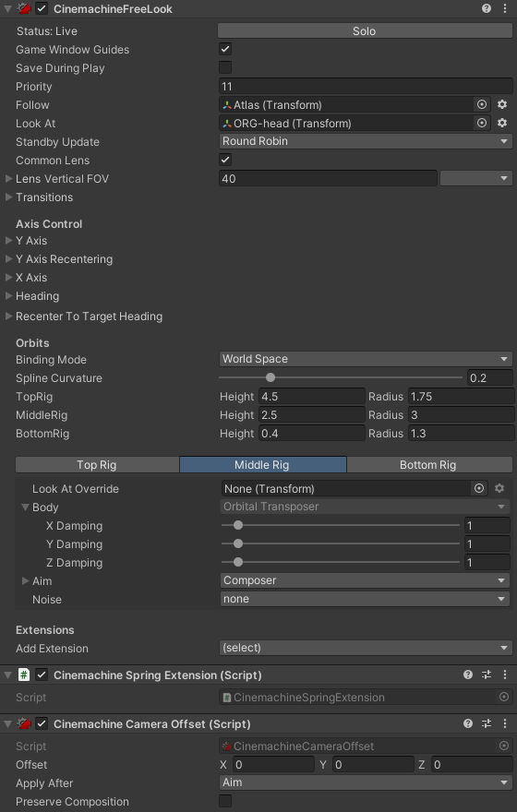Open gear settings next to Look At field
The height and width of the screenshot is (812, 517).
[502, 124]
